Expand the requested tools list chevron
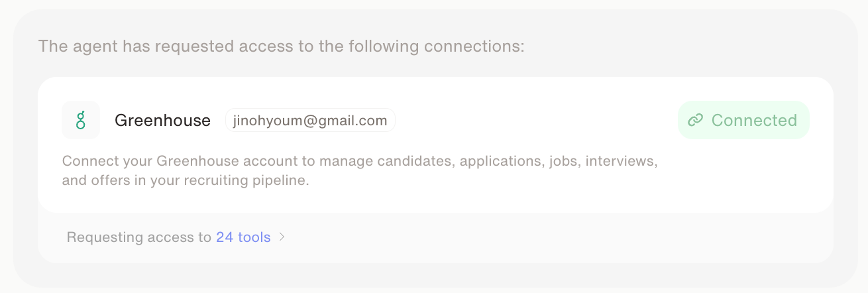 (x=282, y=237)
